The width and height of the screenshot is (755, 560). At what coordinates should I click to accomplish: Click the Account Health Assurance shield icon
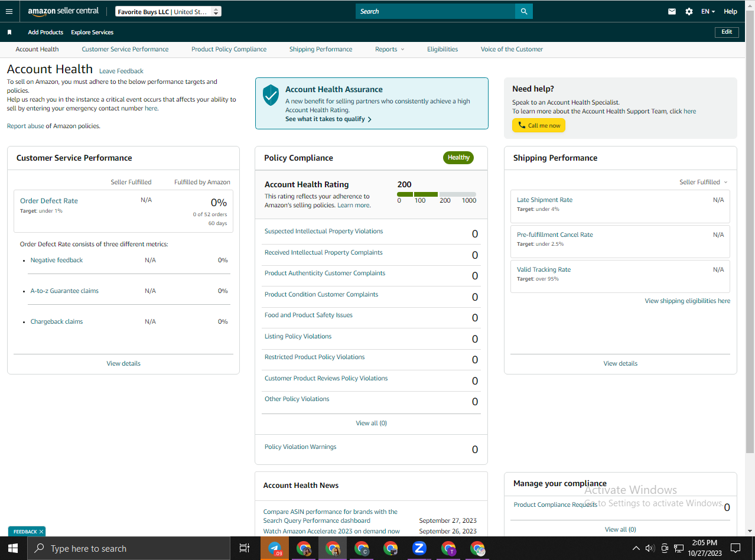tap(271, 95)
